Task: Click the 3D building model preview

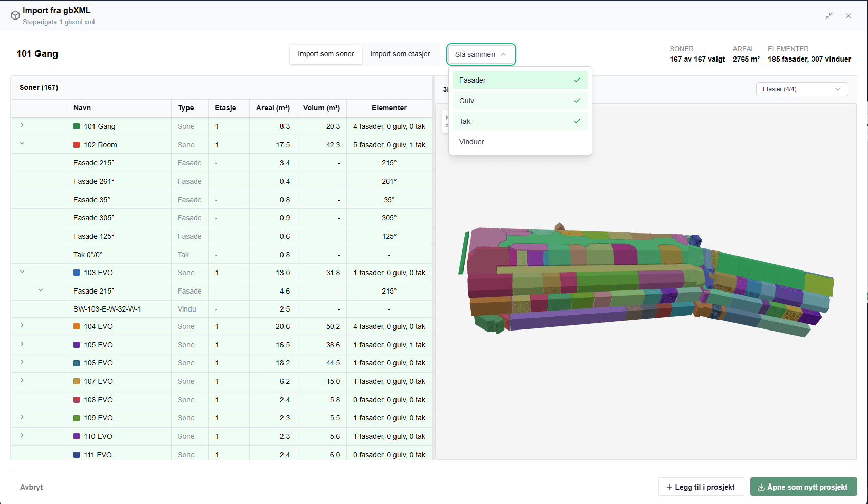Action: point(646,280)
